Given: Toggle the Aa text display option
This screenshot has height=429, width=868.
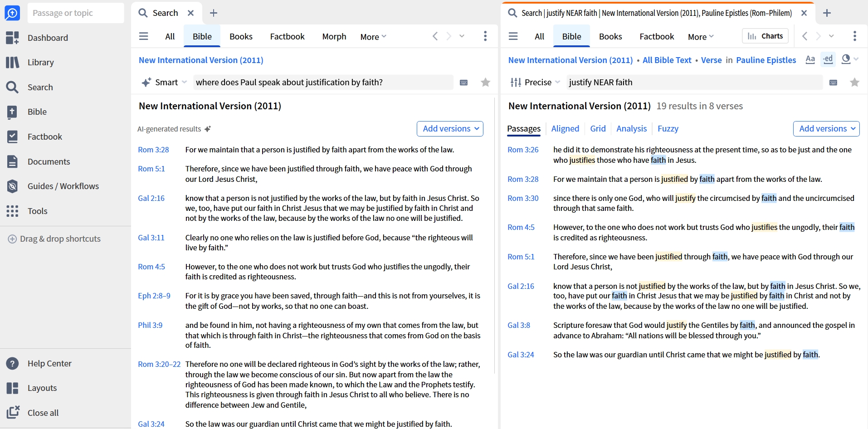Looking at the screenshot, I should coord(810,59).
